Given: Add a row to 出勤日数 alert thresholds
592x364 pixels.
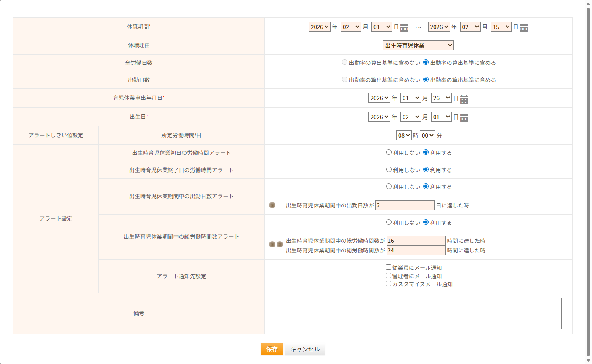Looking at the screenshot, I should tap(272, 205).
